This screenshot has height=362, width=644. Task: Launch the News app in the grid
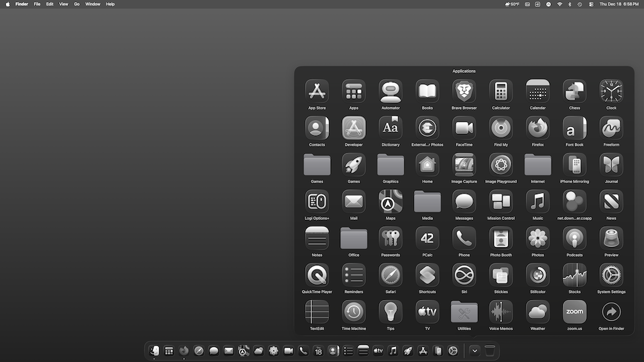pyautogui.click(x=611, y=202)
